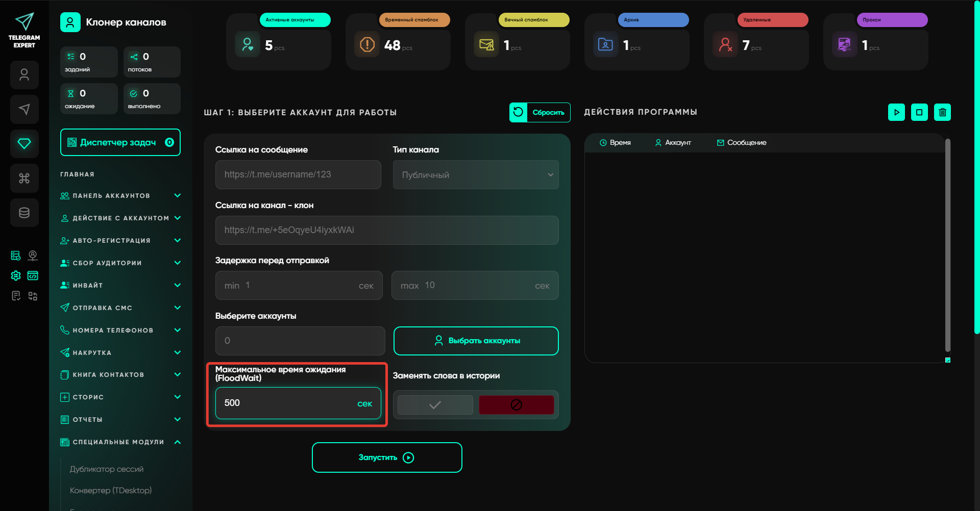Open the paper plane sidebar section
The height and width of the screenshot is (511, 980).
(x=24, y=109)
